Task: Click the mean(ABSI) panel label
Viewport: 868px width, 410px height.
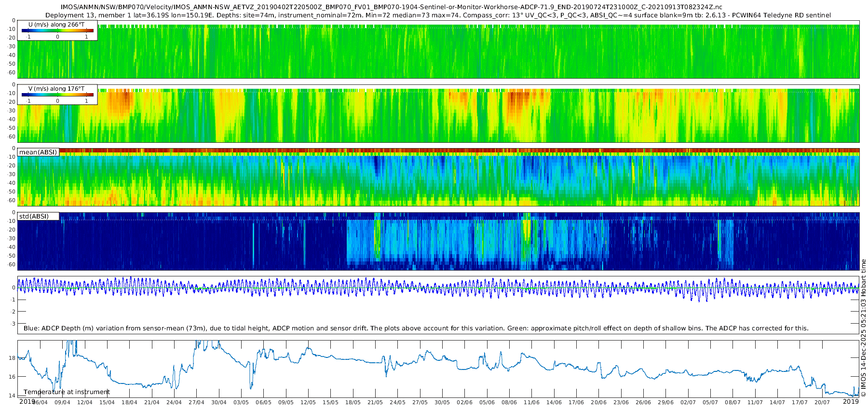Action: pyautogui.click(x=38, y=152)
